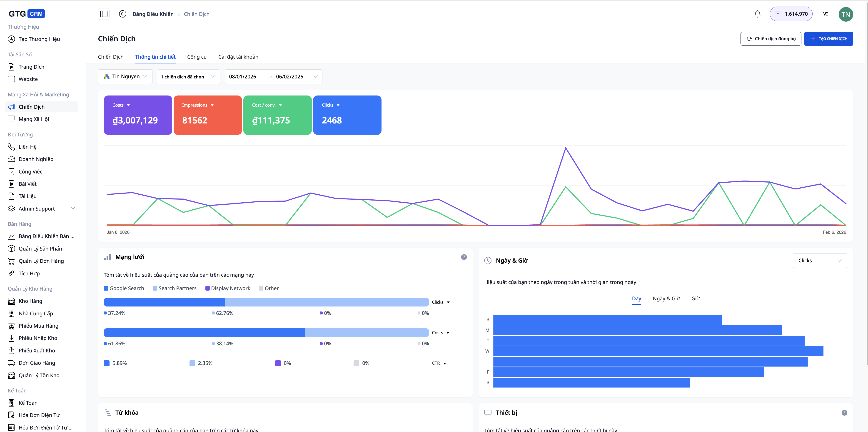Toggle Display Network legend item
This screenshot has height=432, width=868.
point(228,288)
